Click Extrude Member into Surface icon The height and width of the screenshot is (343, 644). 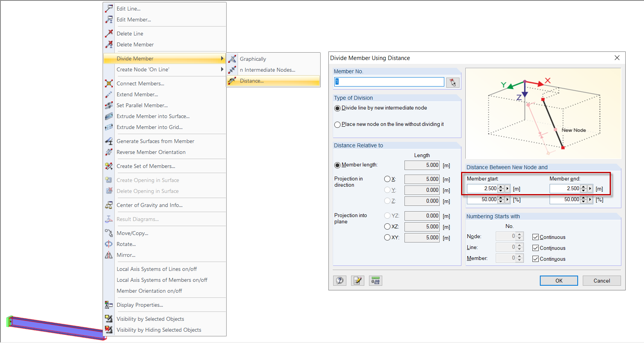109,116
